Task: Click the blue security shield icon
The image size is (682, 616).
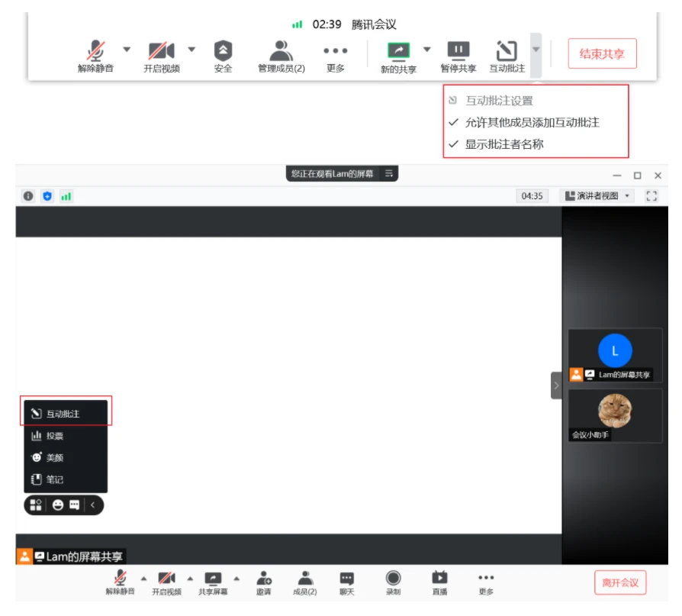Action: point(47,196)
